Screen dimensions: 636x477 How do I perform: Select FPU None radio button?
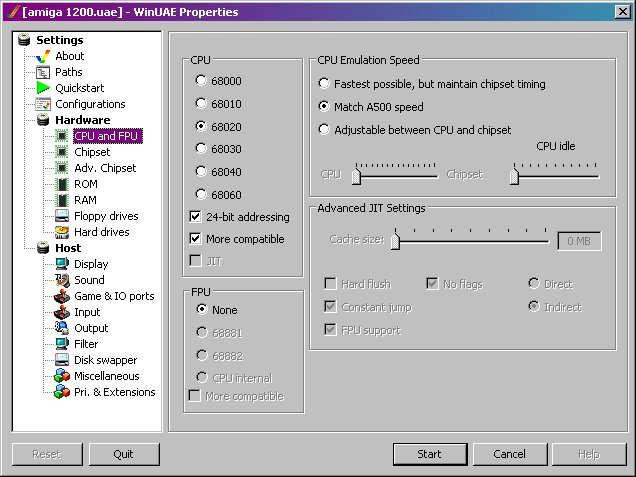click(x=202, y=309)
